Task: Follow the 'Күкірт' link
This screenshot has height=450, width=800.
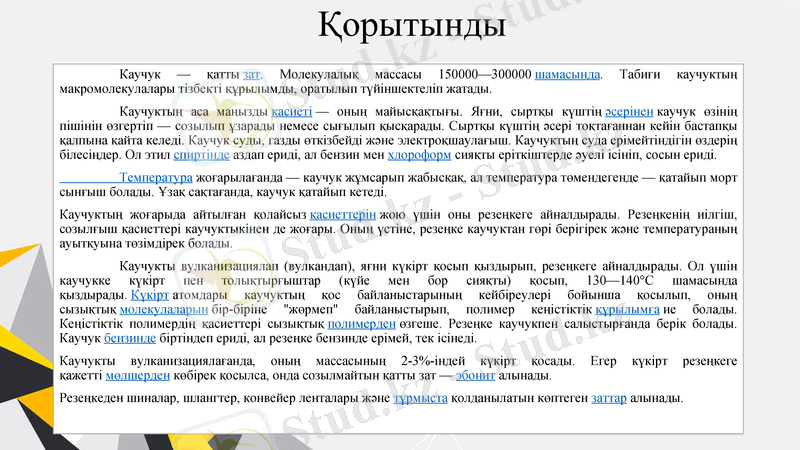Action: pyautogui.click(x=149, y=295)
